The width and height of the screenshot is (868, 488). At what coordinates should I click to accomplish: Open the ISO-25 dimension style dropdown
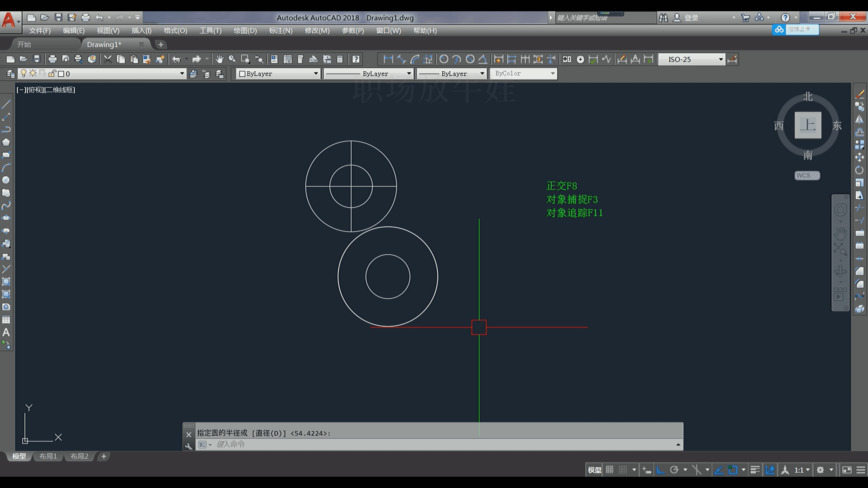tap(720, 59)
